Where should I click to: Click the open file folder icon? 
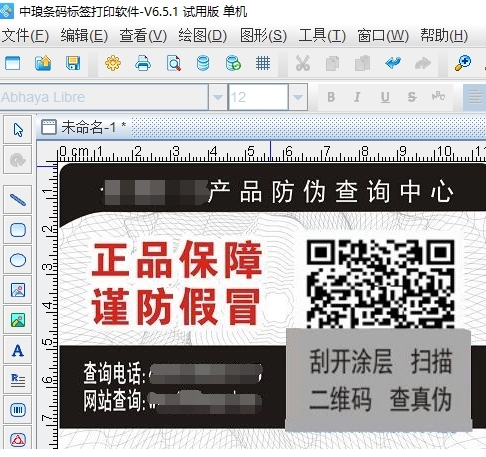click(x=43, y=63)
